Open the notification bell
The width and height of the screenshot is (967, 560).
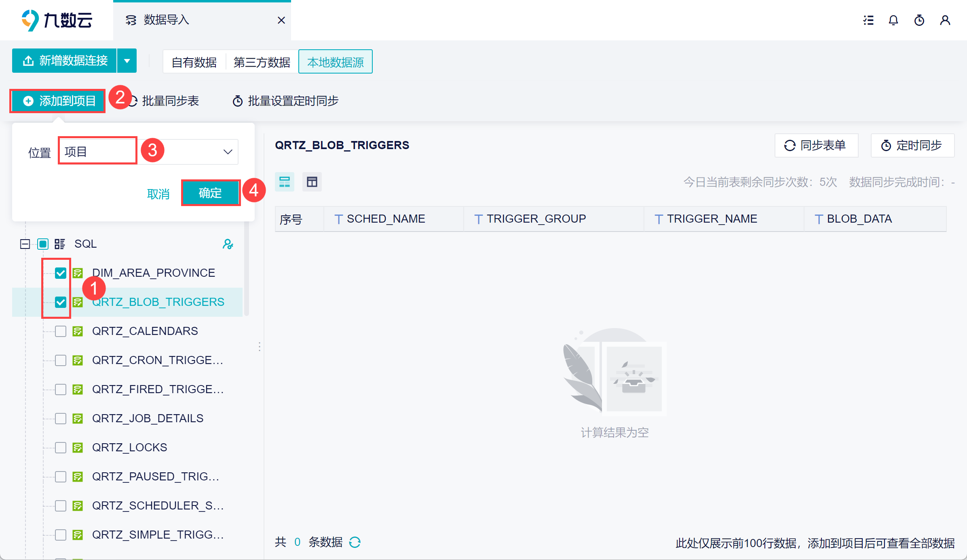click(x=893, y=20)
